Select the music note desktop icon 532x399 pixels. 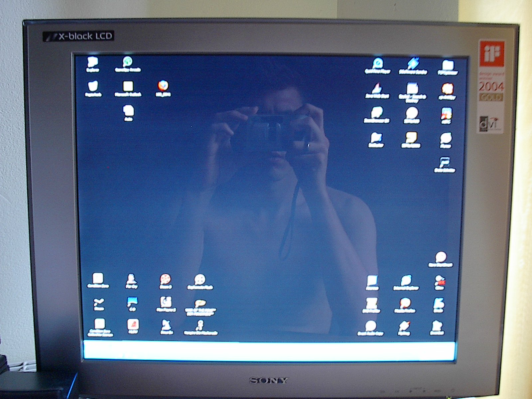445,163
